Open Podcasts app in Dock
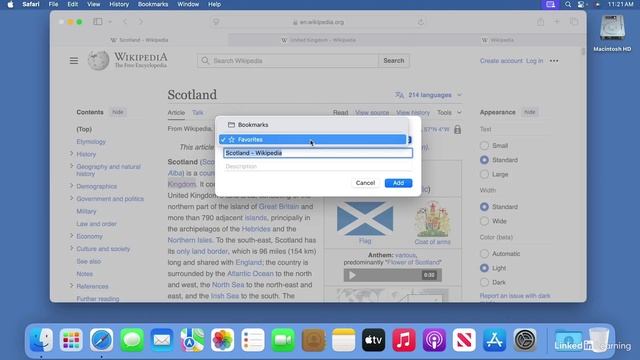The height and width of the screenshot is (360, 640). click(x=434, y=340)
